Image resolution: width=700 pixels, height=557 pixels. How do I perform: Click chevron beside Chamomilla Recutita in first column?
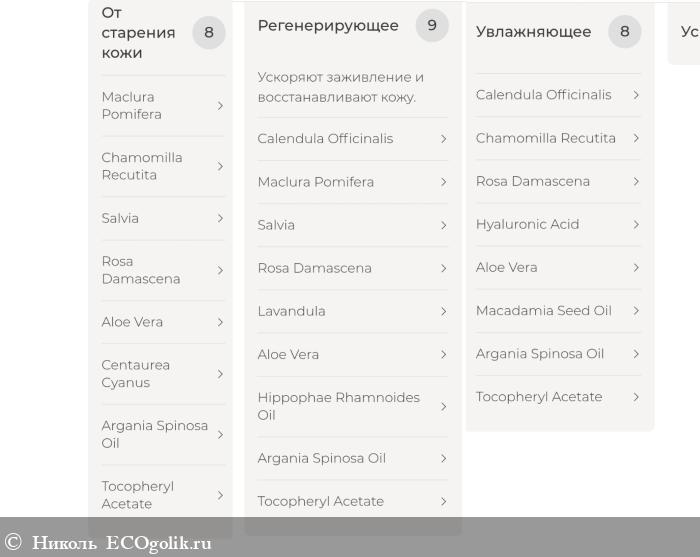click(220, 166)
